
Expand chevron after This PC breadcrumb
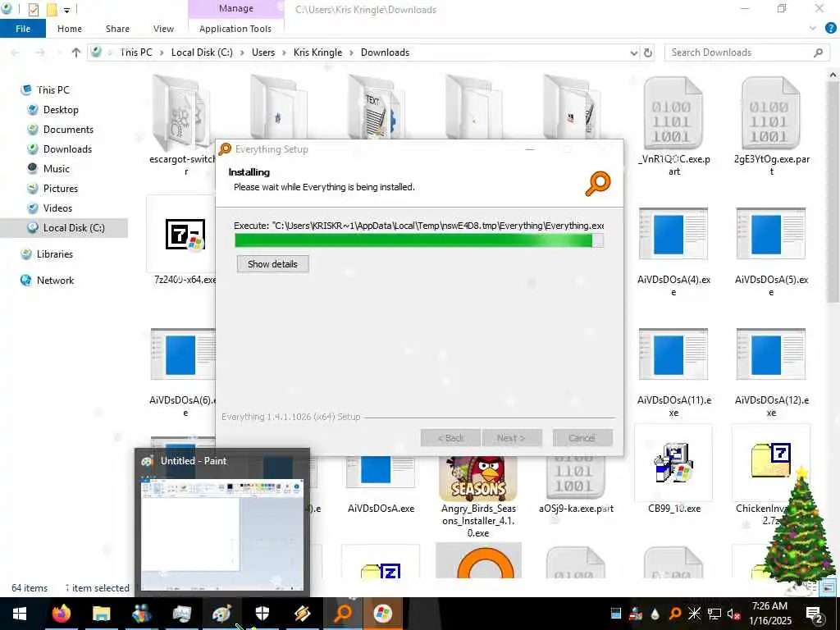tap(162, 52)
